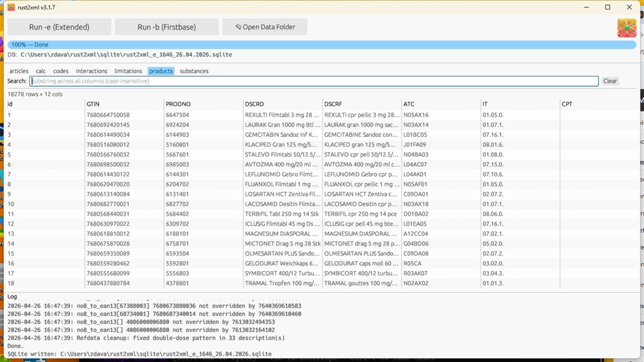Select PRODNO cell 6188101
Screen dimensions: 644x362
[x=178, y=234]
